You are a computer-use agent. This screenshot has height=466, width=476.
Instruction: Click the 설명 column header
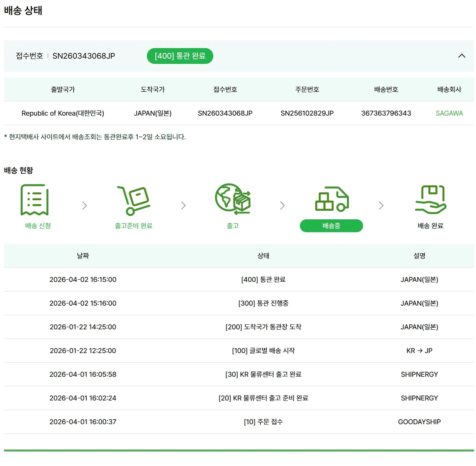[419, 256]
